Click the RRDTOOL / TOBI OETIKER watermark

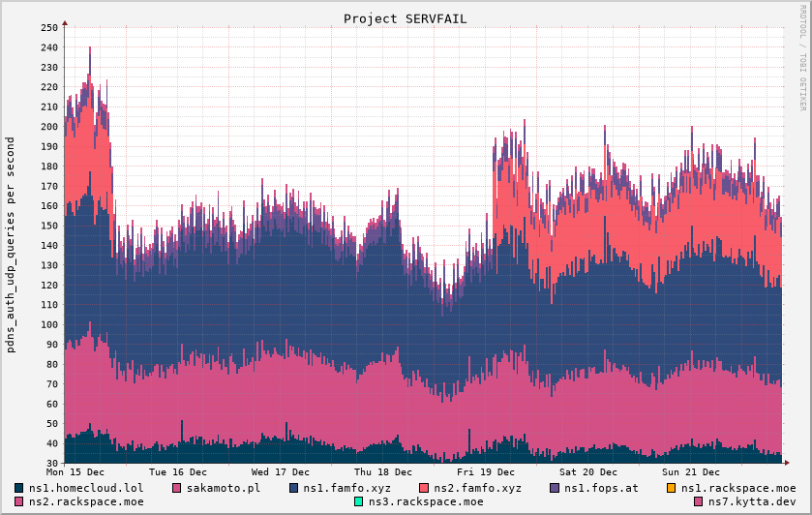[x=802, y=56]
